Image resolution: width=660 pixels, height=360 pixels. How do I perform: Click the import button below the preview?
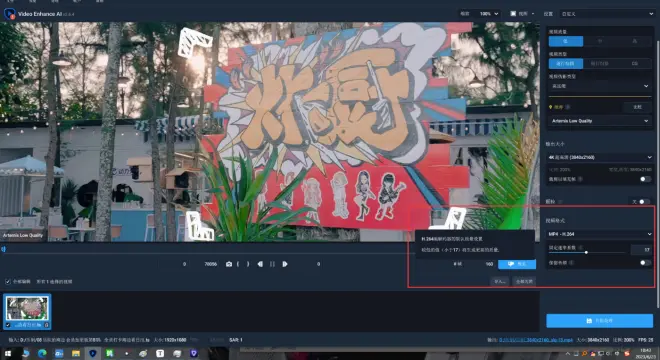(x=500, y=281)
